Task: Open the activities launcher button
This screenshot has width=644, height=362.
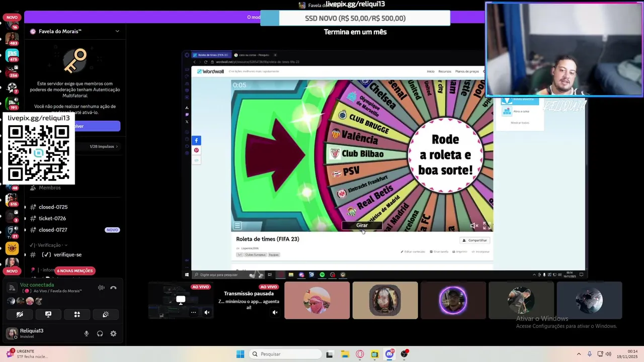Action: [x=77, y=314]
